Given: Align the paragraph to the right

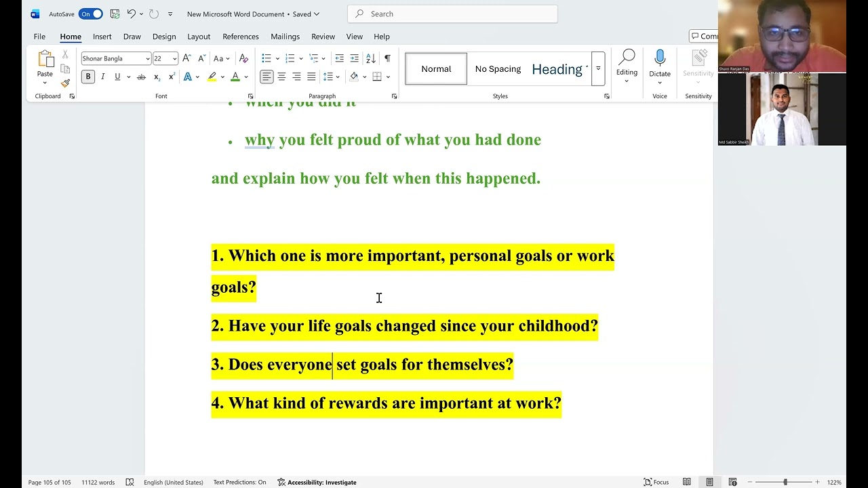Looking at the screenshot, I should point(296,77).
